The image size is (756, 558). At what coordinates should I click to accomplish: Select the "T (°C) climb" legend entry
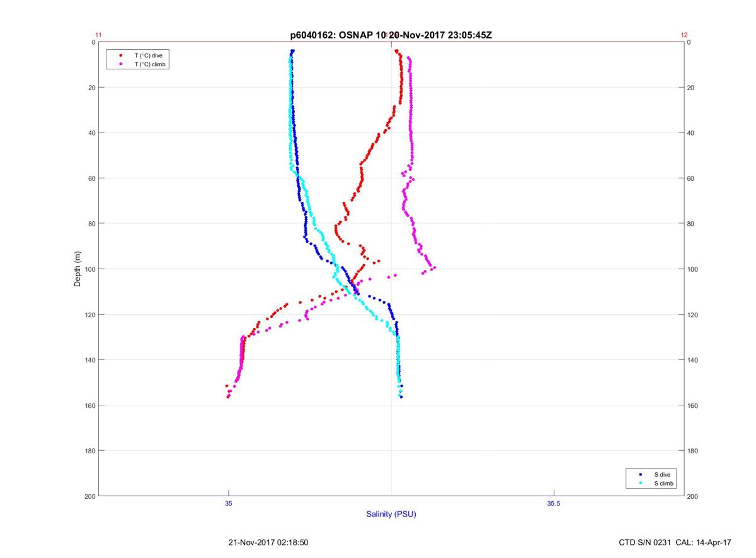[x=149, y=64]
